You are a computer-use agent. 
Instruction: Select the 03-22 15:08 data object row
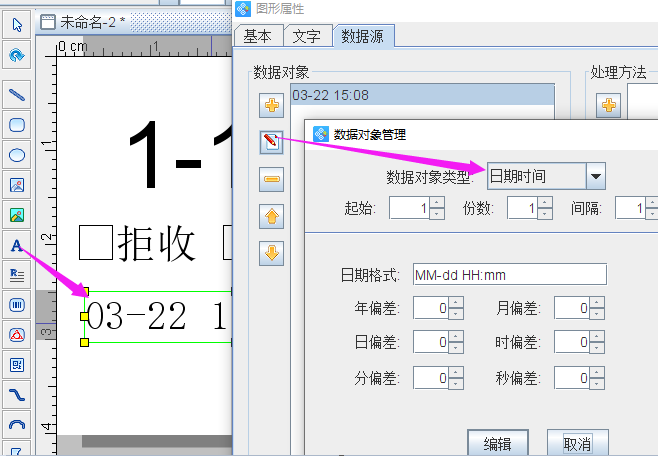coord(422,95)
